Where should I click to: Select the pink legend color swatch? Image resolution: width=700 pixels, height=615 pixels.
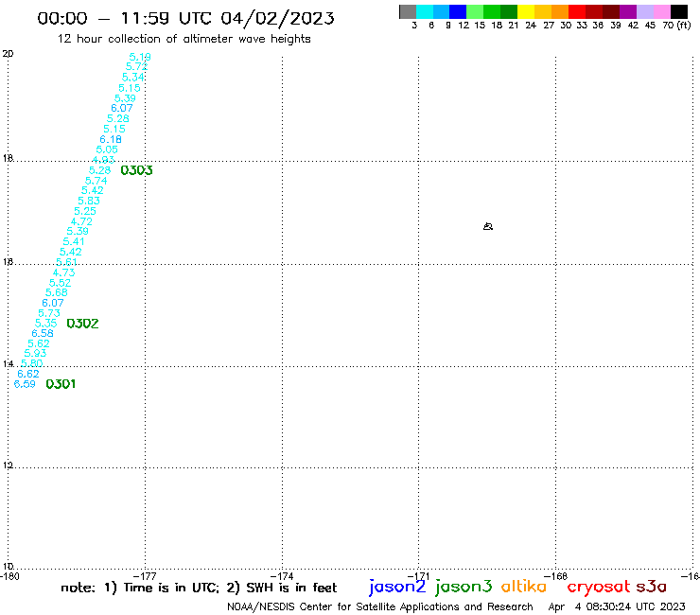[x=661, y=11]
